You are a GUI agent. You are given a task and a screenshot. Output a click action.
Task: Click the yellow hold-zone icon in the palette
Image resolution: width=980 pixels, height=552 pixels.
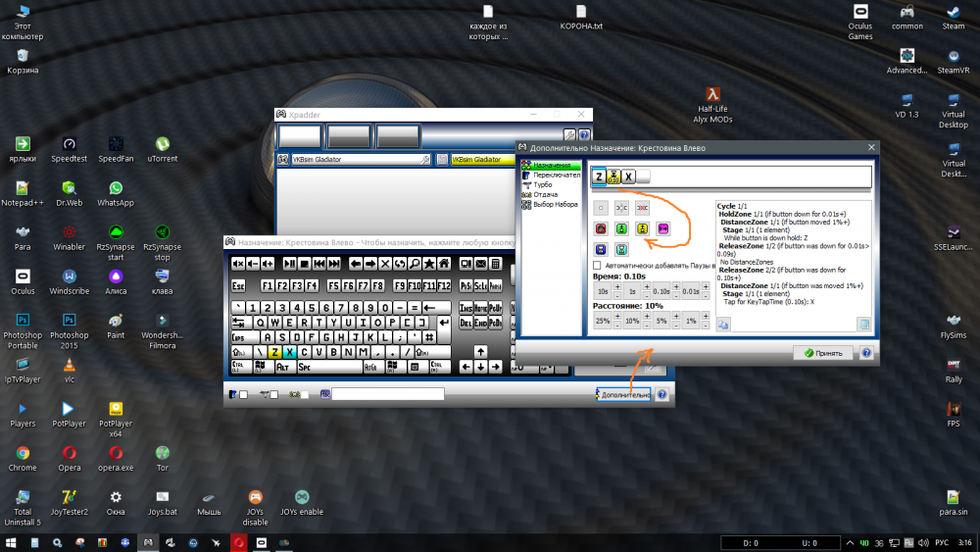coord(643,228)
